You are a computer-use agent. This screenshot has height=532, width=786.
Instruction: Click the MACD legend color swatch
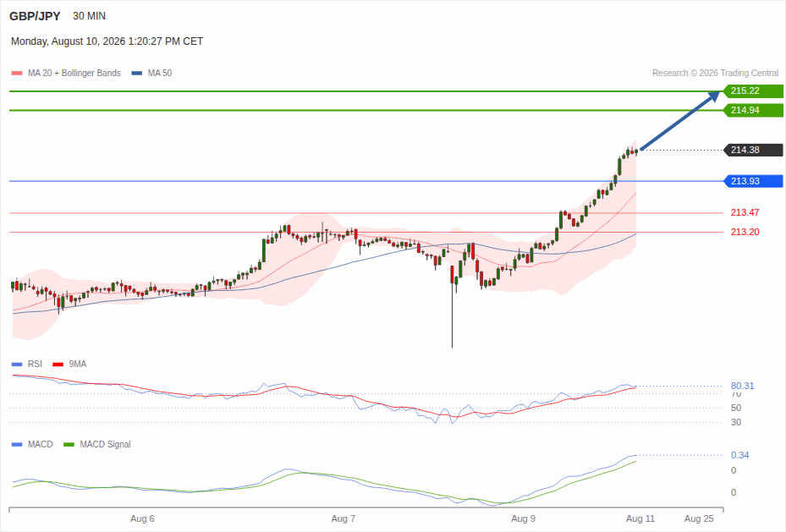click(17, 444)
